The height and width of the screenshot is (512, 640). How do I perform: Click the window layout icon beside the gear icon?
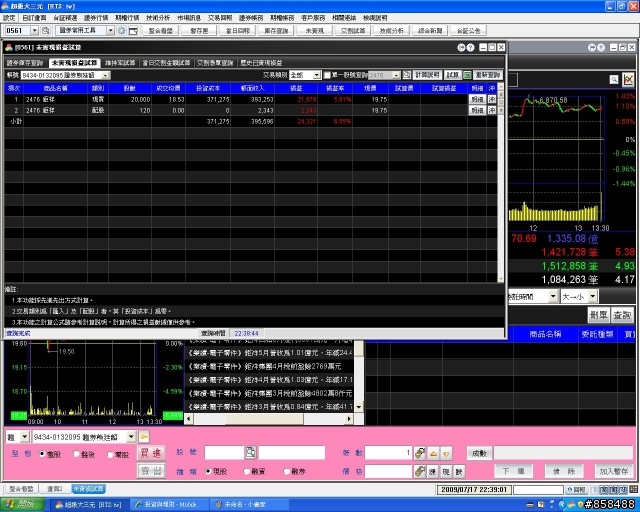[133, 31]
